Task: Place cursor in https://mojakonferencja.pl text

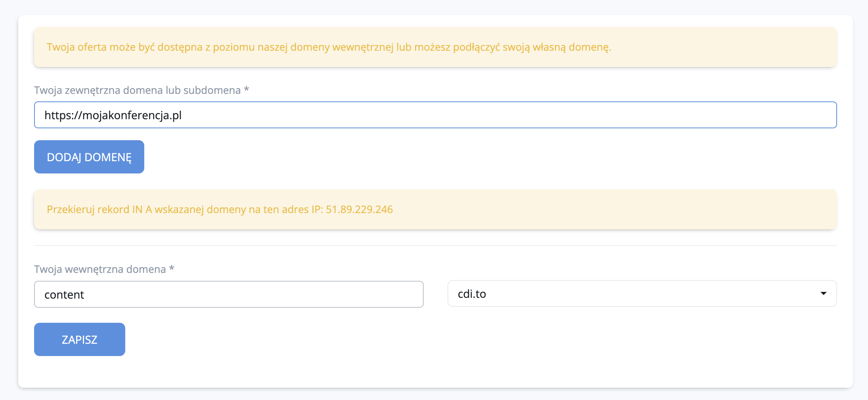Action: [x=113, y=115]
